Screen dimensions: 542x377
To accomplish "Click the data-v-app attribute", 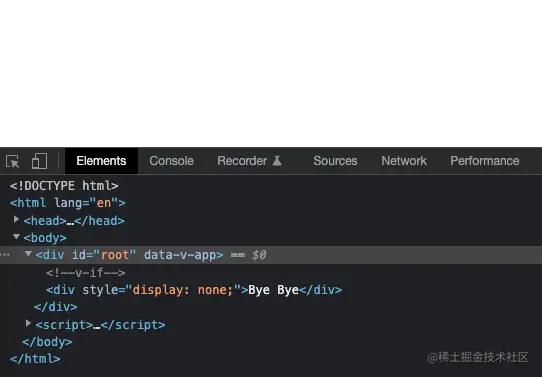I will coord(180,255).
